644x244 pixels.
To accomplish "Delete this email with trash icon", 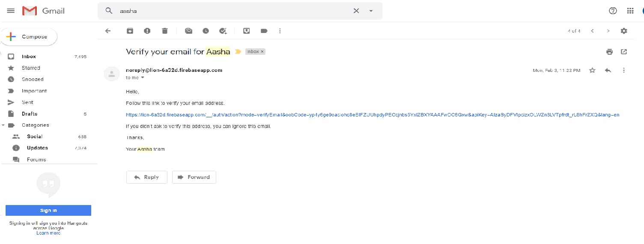I will (165, 31).
